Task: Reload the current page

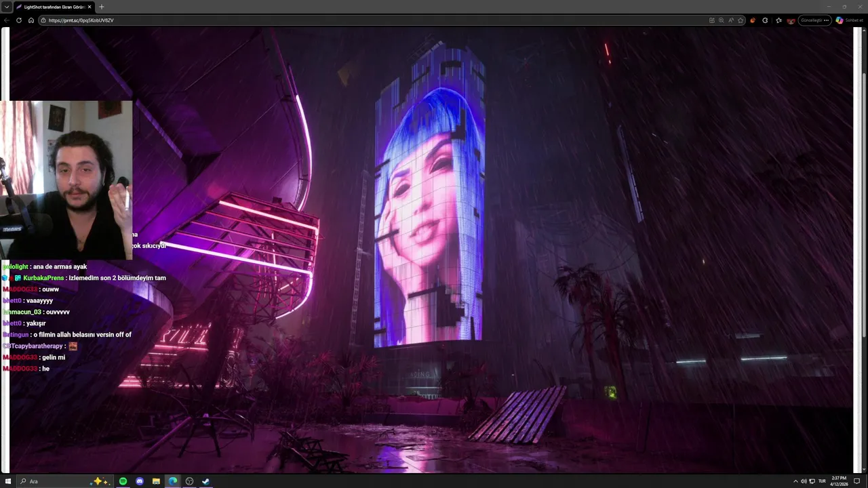Action: click(x=19, y=20)
